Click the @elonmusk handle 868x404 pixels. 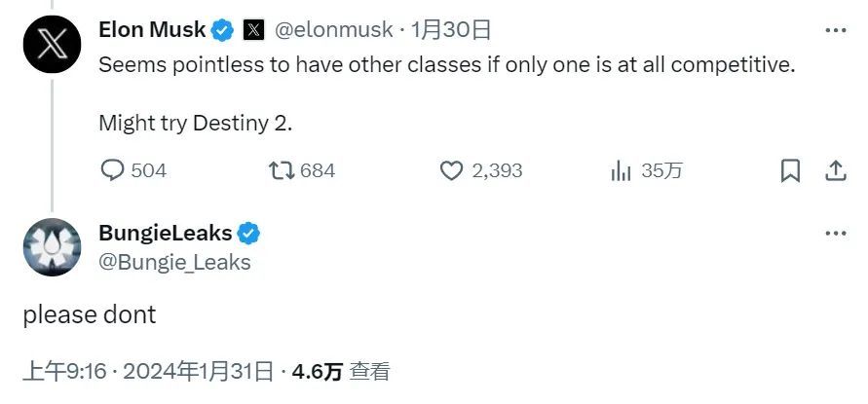click(332, 30)
